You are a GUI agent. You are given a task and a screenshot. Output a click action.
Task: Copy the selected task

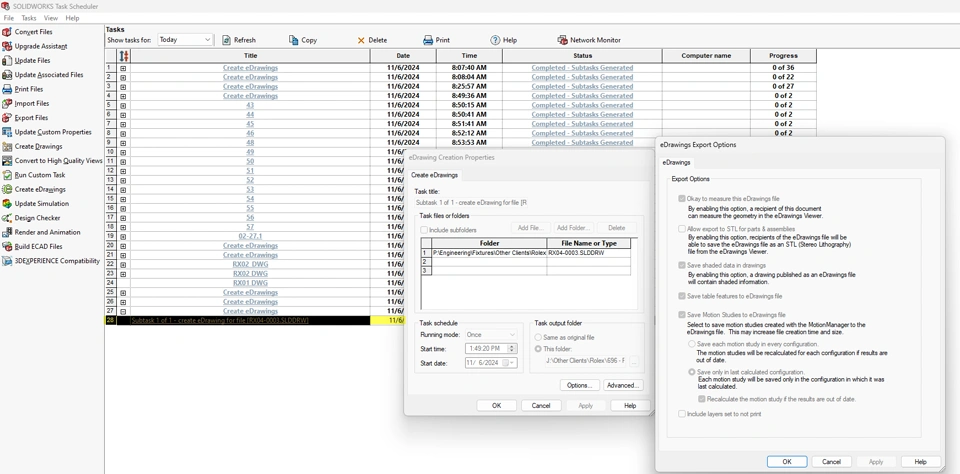tap(302, 40)
